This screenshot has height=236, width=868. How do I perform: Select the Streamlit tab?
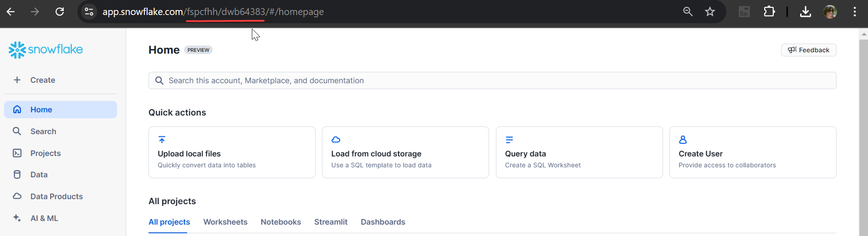(331, 222)
